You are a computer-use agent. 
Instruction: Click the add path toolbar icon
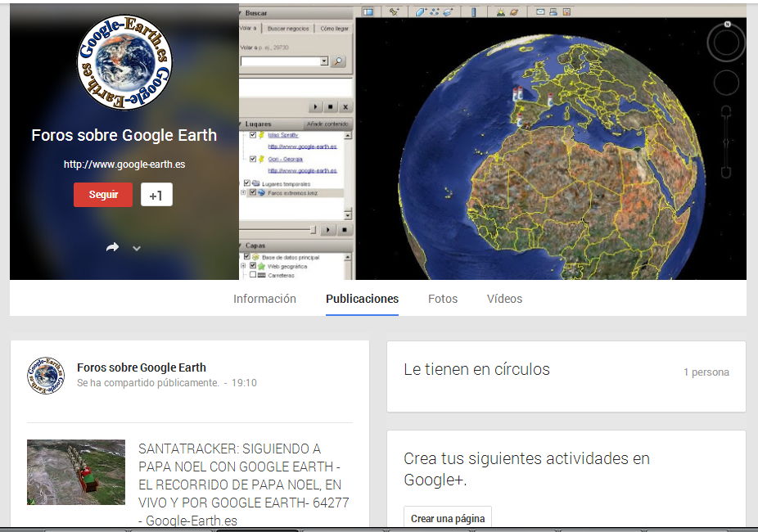[x=434, y=12]
